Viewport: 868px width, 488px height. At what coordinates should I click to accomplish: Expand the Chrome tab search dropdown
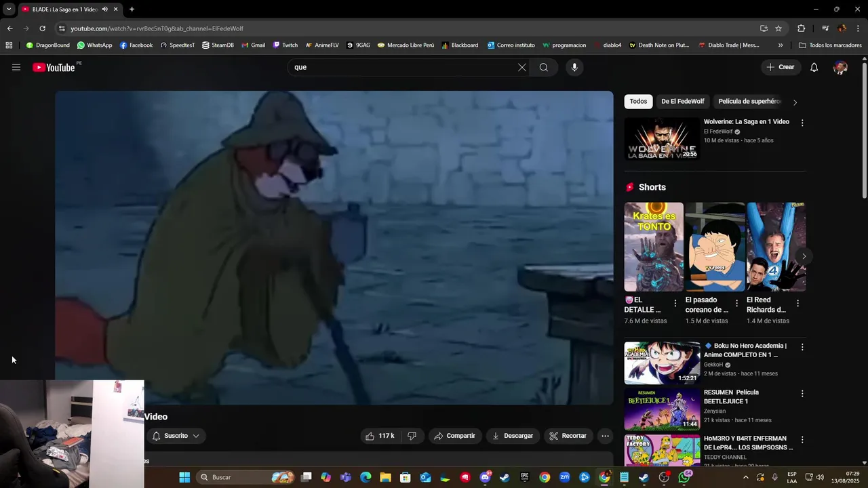(9, 9)
